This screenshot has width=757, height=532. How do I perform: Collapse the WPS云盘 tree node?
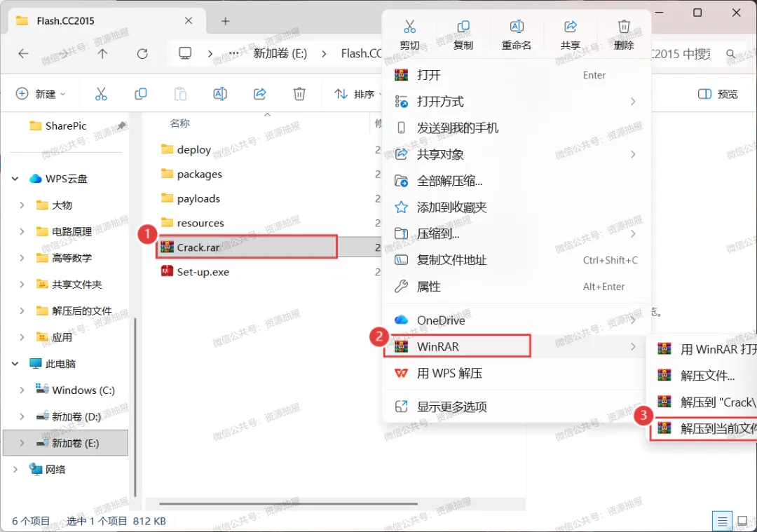coord(15,179)
